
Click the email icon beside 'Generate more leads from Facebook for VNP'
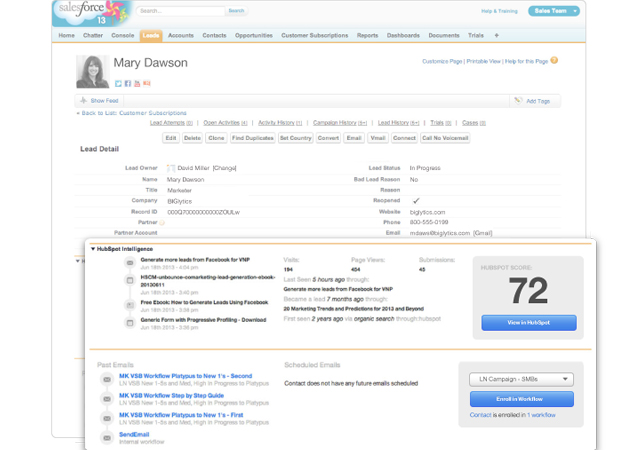click(x=130, y=263)
